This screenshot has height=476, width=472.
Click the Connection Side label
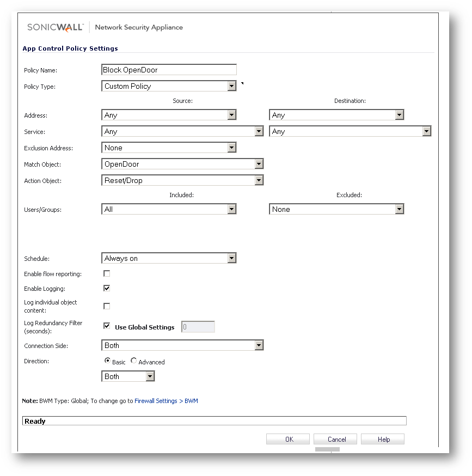click(46, 346)
